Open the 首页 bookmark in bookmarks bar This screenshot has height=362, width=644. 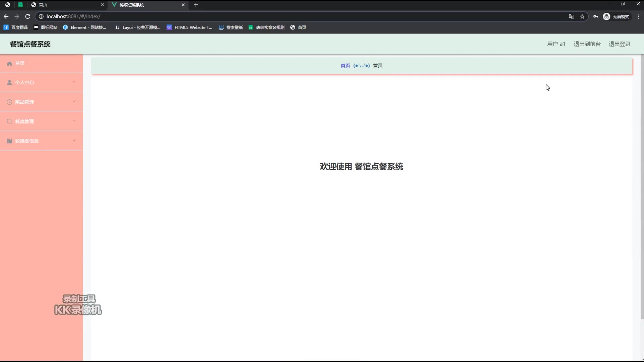click(298, 27)
